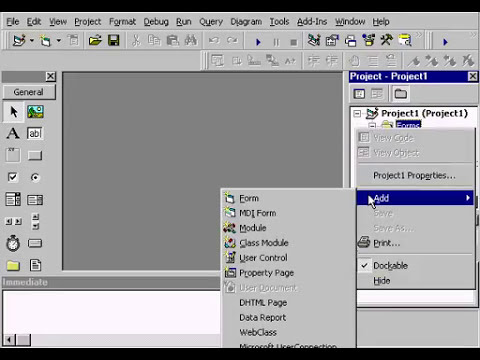Click the Break pause button

click(276, 42)
